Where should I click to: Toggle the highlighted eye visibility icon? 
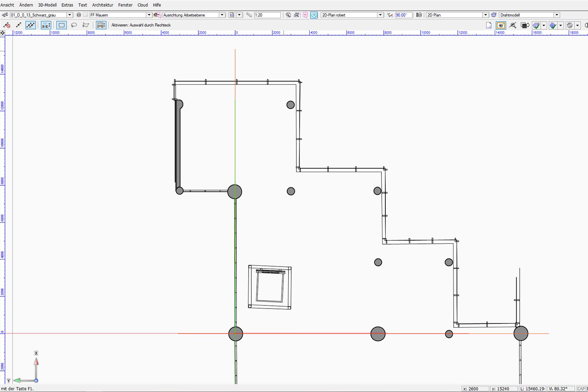tap(501, 25)
